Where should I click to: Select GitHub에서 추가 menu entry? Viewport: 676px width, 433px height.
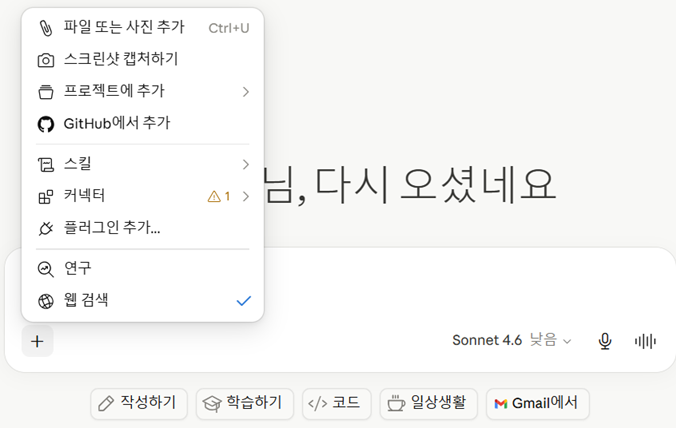tap(143, 124)
